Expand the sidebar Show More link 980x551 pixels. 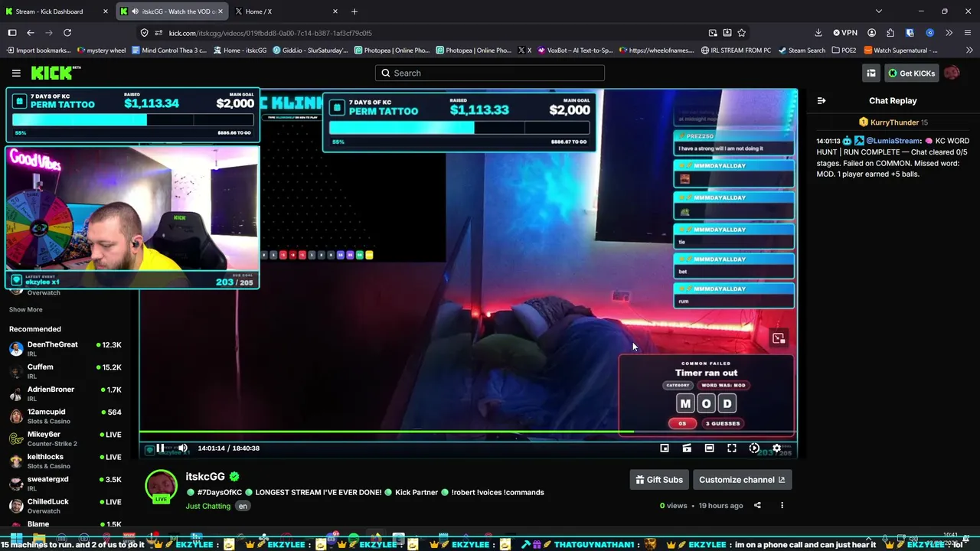click(x=26, y=309)
